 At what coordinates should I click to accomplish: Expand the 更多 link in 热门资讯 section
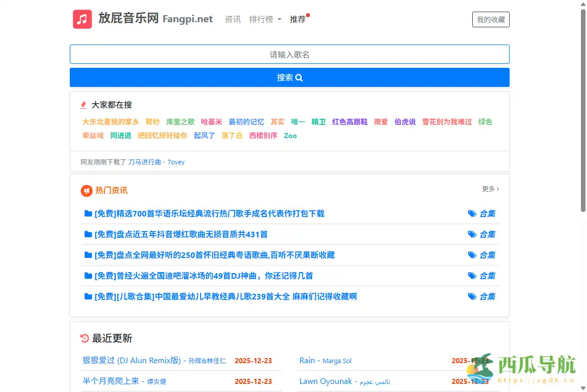(489, 189)
